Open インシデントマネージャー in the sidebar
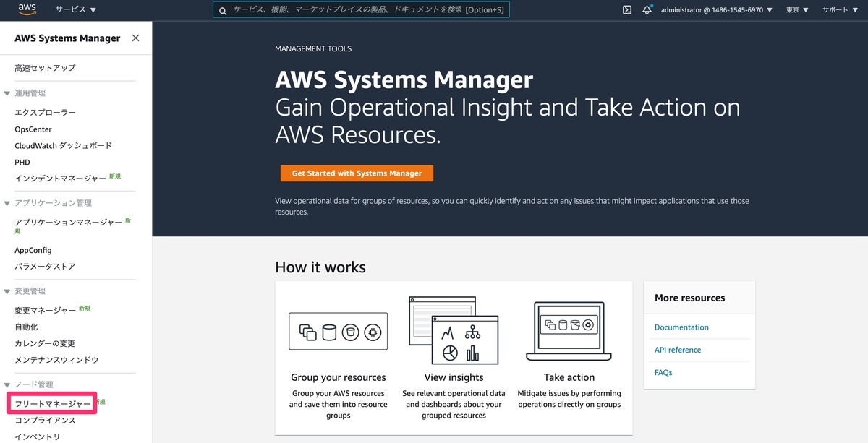Viewport: 868px width, 443px height. click(60, 178)
